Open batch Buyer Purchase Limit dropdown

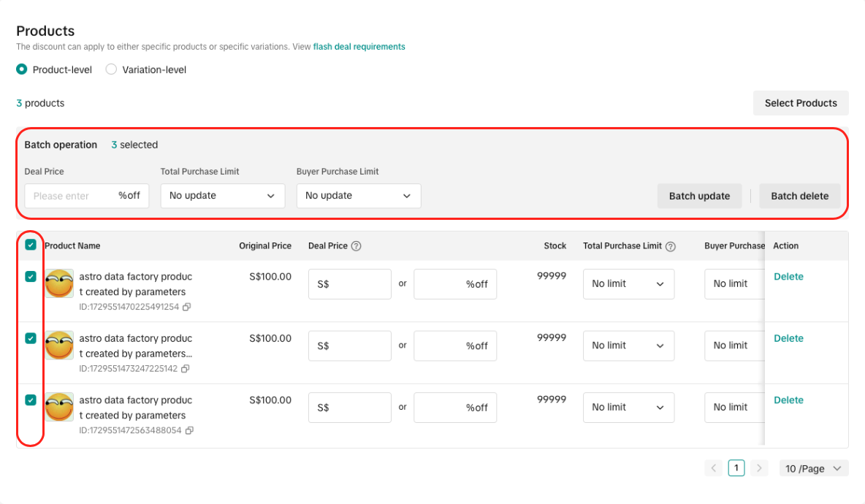(358, 196)
